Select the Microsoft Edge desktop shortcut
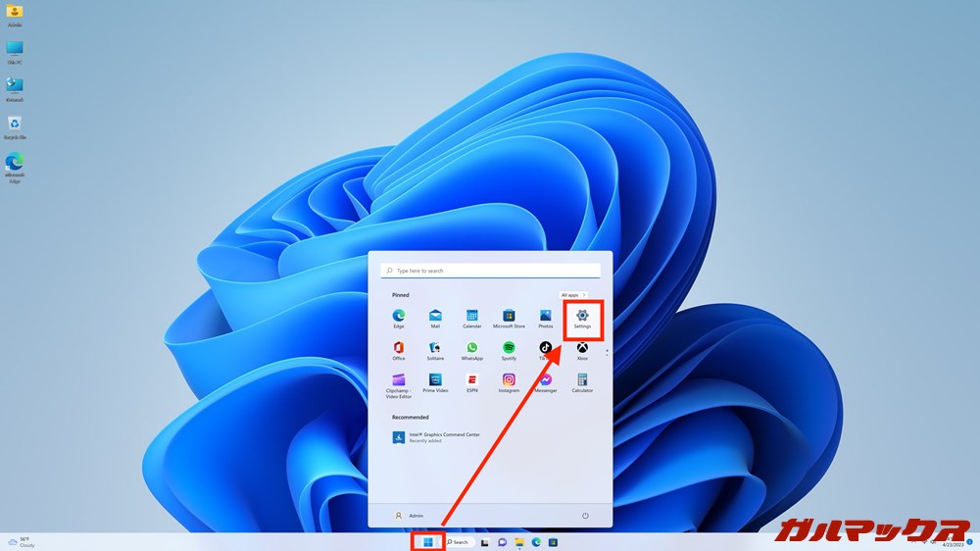The width and height of the screenshot is (980, 551). coord(15,168)
